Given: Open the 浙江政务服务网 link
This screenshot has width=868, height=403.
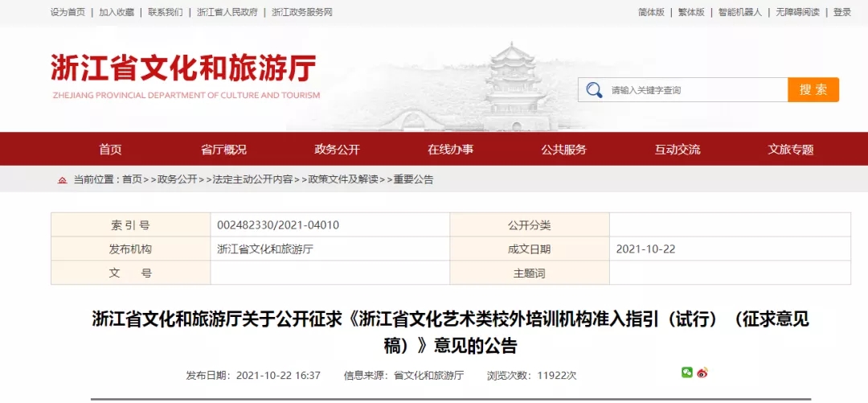Looking at the screenshot, I should click(x=301, y=12).
